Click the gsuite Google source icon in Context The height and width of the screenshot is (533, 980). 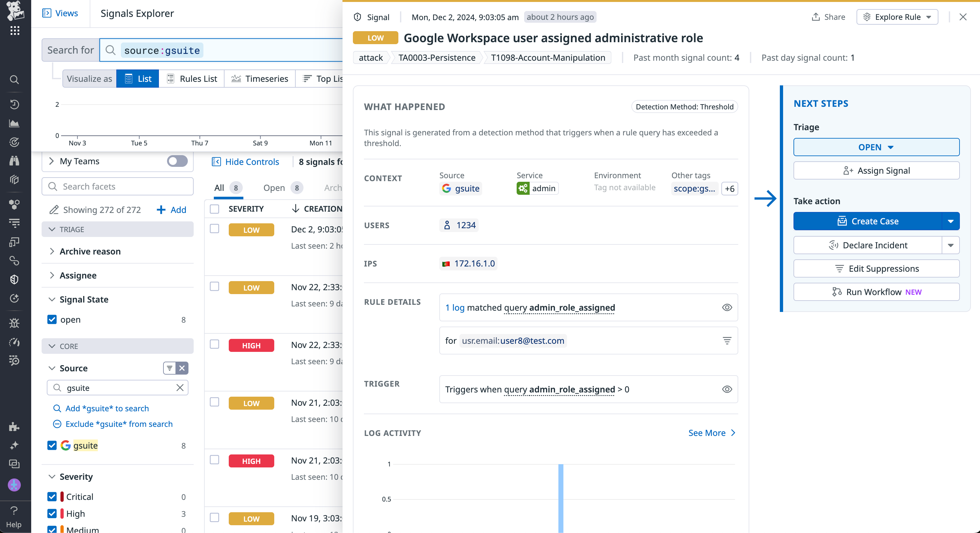446,188
